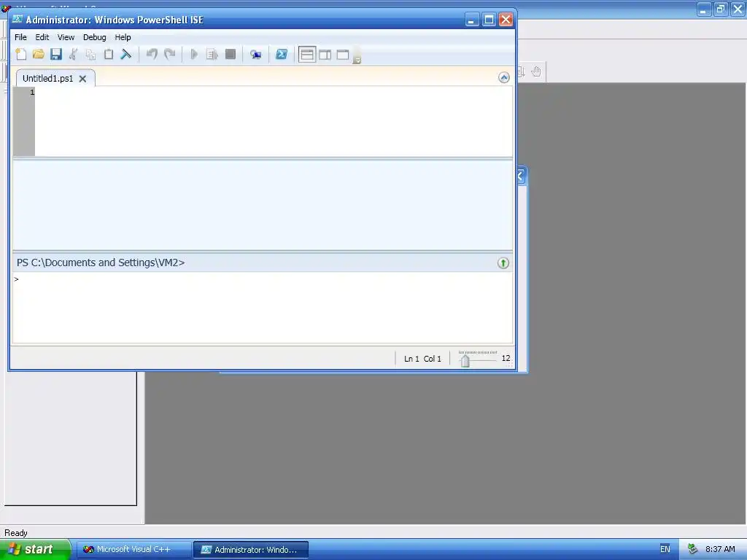The width and height of the screenshot is (747, 560).
Task: Collapse the Script Pane with the up chevron
Action: click(x=504, y=77)
